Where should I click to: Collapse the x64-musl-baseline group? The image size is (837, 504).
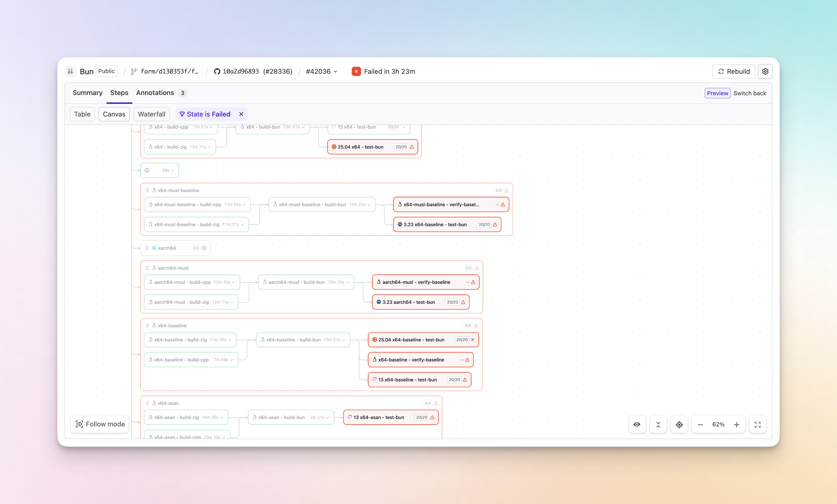tap(147, 190)
